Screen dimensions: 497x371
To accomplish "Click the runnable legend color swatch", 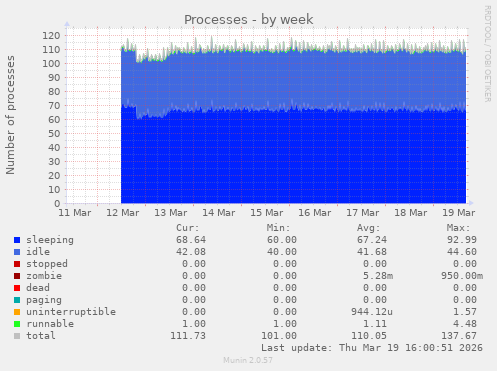I will (17, 324).
